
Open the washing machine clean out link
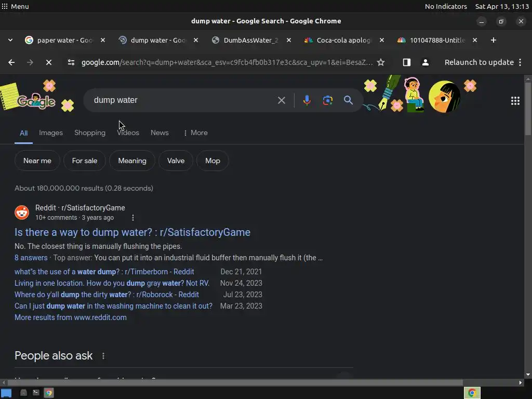click(113, 307)
